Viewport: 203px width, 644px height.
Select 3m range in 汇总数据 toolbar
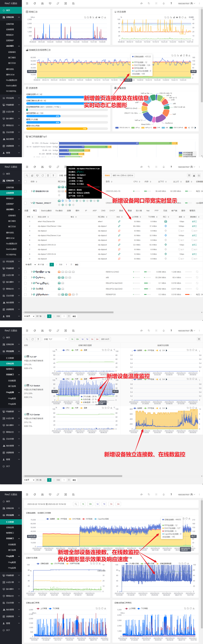pyautogui.click(x=118, y=504)
